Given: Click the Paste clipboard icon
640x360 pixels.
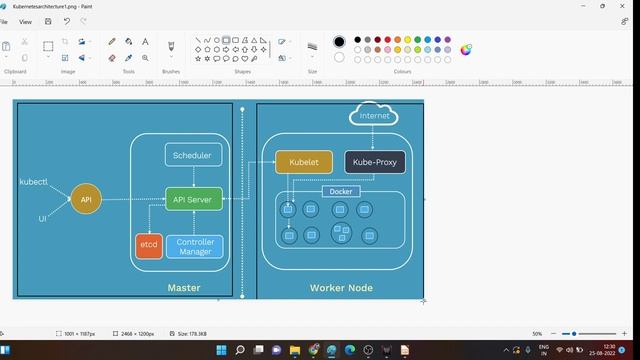Looking at the screenshot, I should coord(6,46).
